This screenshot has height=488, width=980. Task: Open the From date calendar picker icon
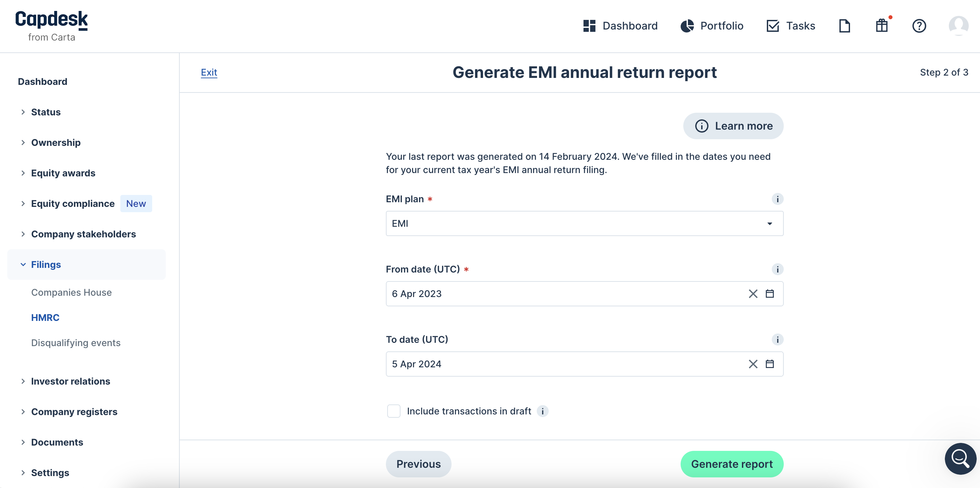770,294
